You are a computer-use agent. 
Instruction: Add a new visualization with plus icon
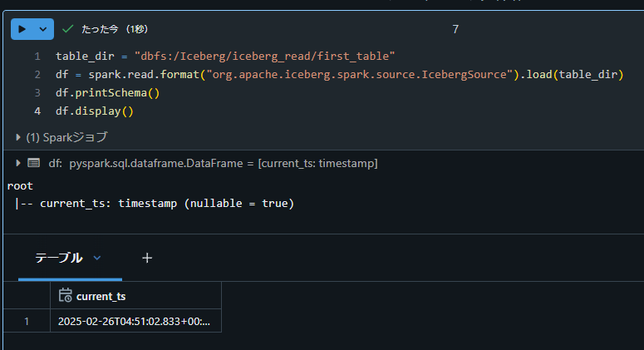coord(147,258)
